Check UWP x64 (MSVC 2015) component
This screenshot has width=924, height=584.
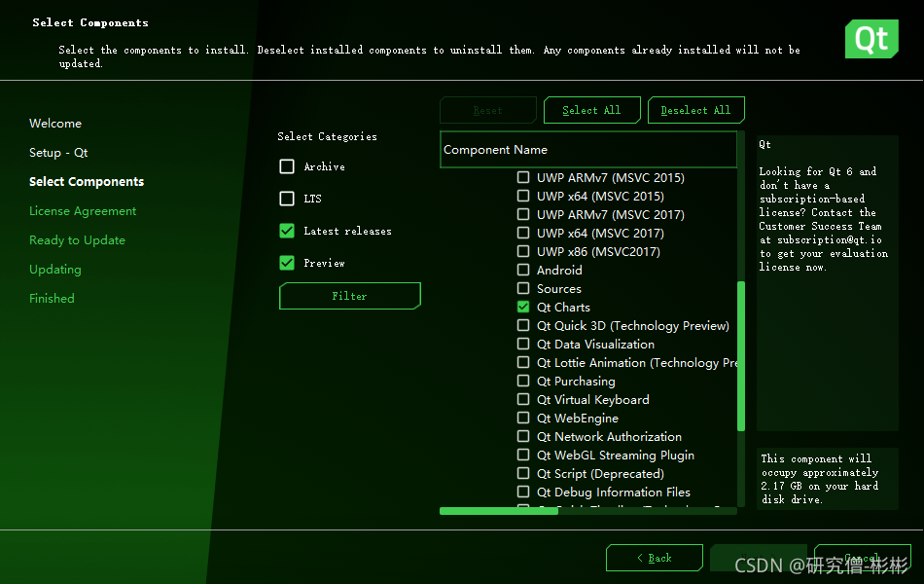coord(523,196)
